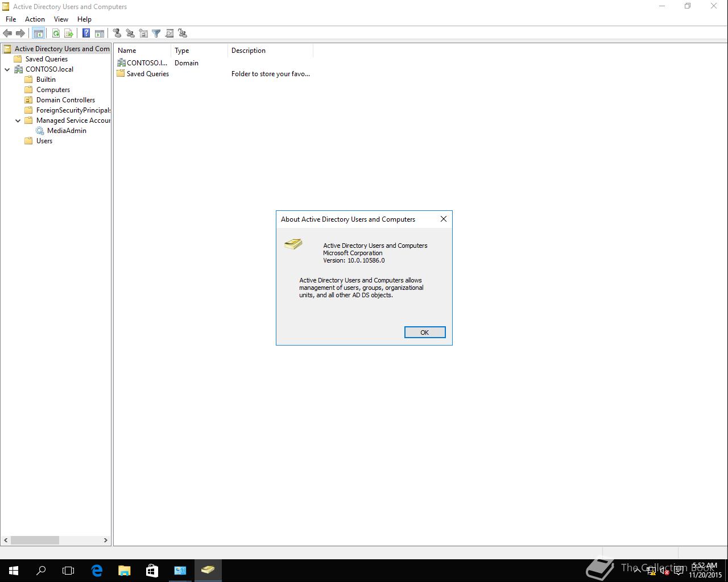Image resolution: width=728 pixels, height=582 pixels.
Task: Click the create new organizational unit icon
Action: (x=143, y=34)
